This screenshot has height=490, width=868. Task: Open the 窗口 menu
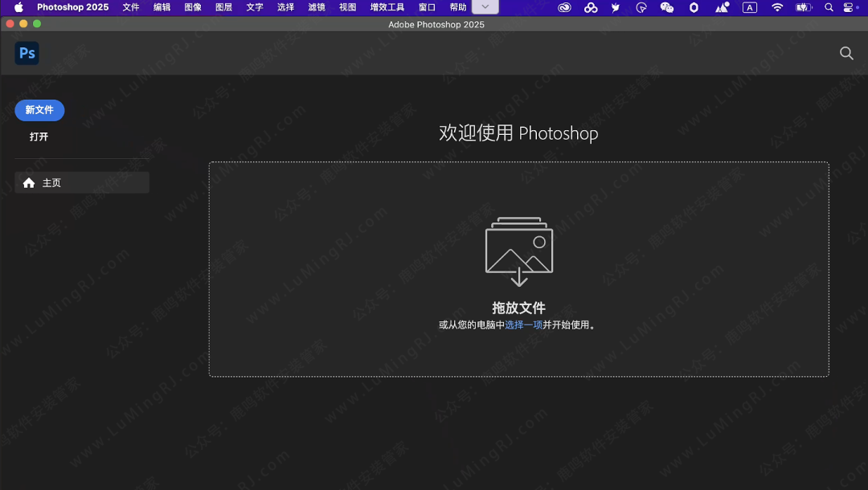(x=427, y=7)
